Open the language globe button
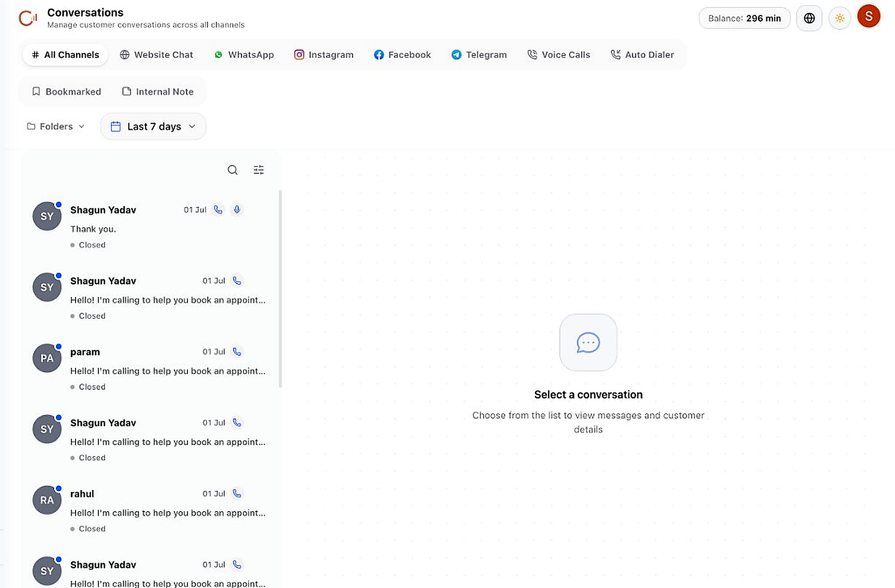This screenshot has height=588, width=895. point(809,18)
